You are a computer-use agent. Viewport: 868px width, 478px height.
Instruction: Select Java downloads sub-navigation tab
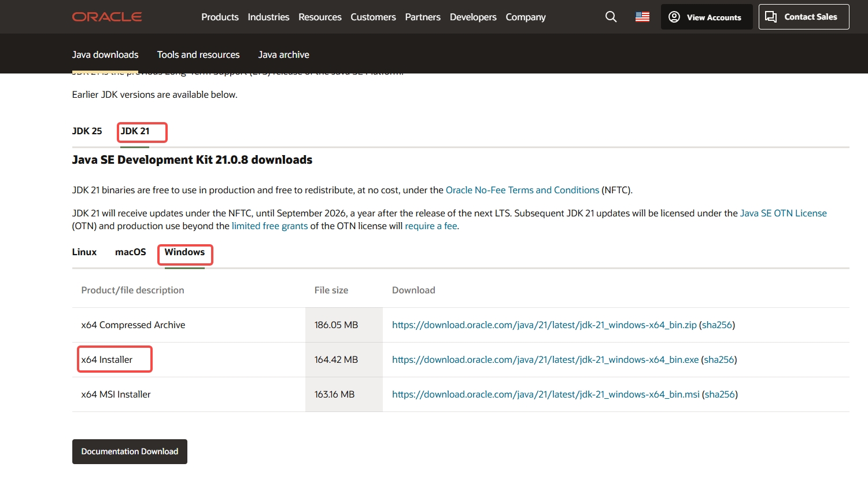[x=105, y=54]
